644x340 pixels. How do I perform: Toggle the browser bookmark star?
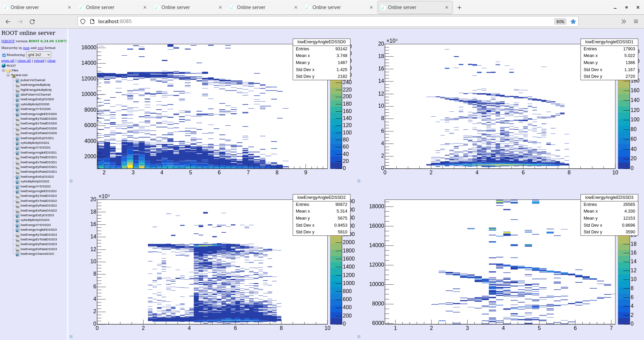[x=573, y=21]
